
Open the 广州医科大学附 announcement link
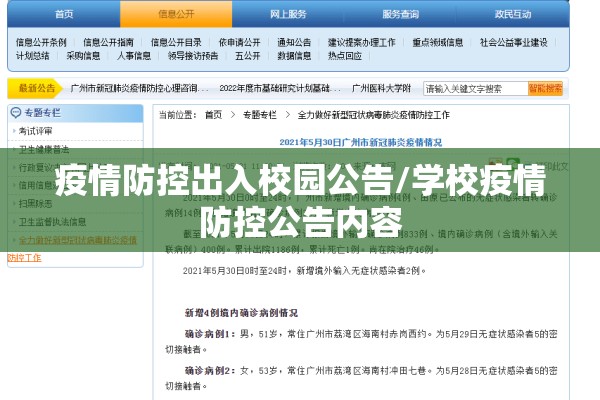coord(381,88)
